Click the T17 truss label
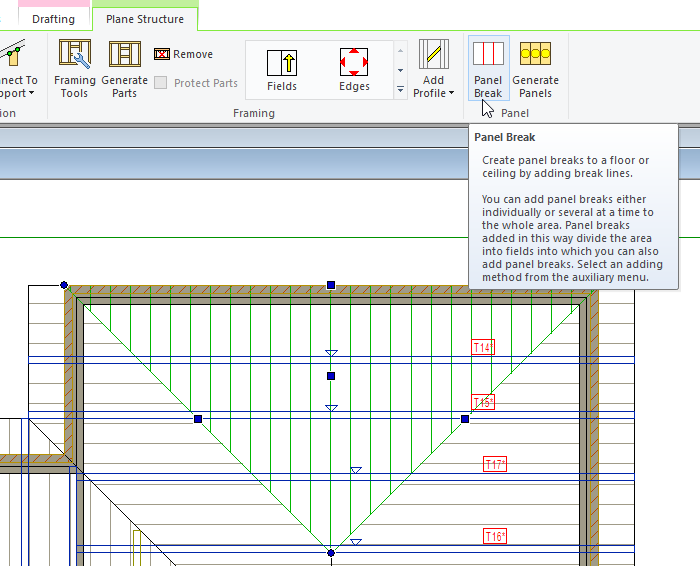This screenshot has width=700, height=566. click(x=495, y=465)
